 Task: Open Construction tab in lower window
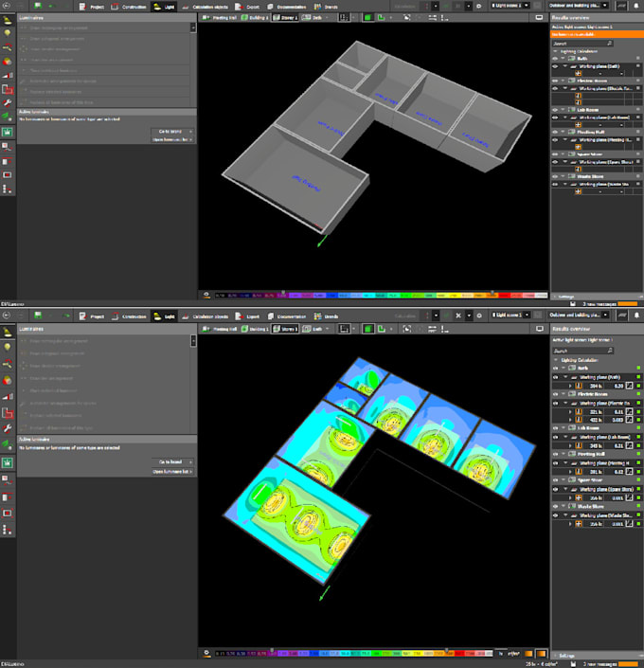click(x=129, y=316)
